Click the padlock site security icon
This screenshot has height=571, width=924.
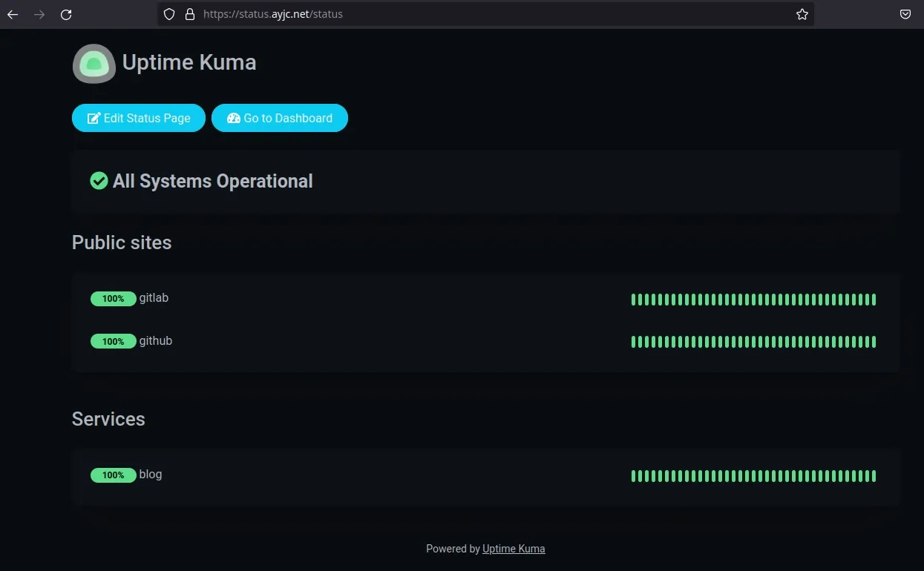(x=189, y=14)
